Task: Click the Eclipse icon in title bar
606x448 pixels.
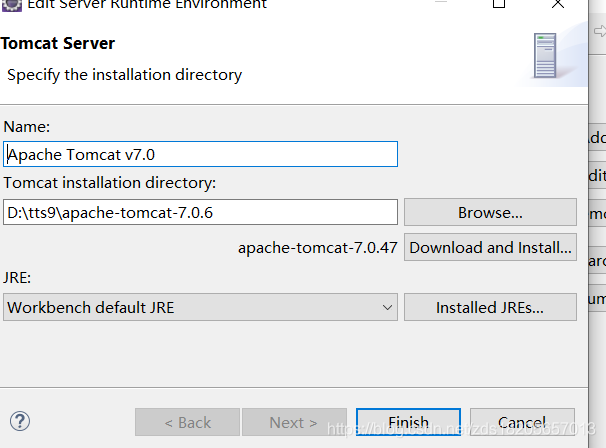Action: [12, 5]
